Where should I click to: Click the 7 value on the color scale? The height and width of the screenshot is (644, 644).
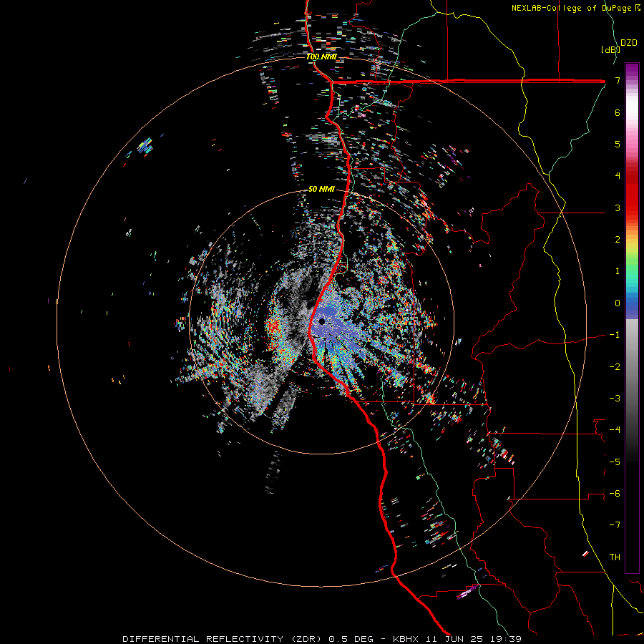(x=618, y=80)
